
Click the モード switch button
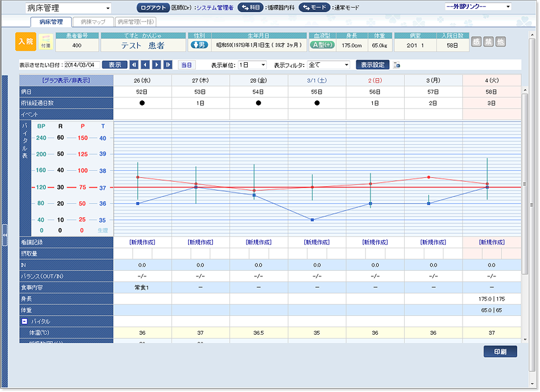click(314, 7)
